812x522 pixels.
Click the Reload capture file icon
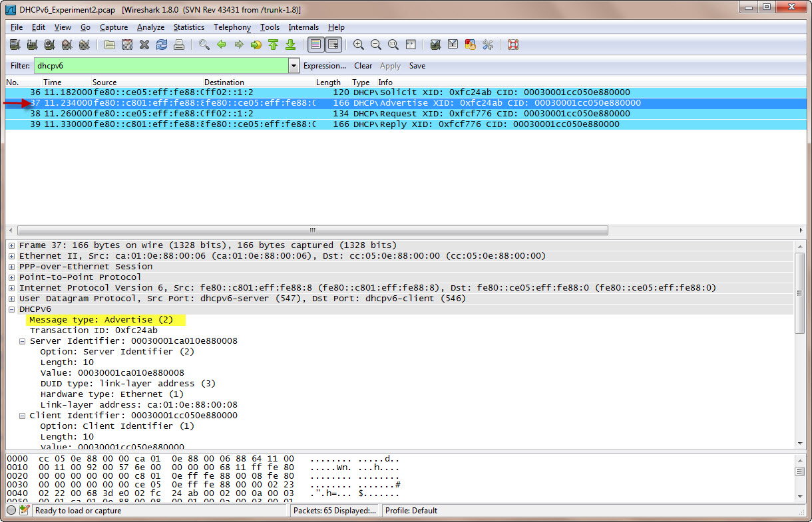[161, 45]
